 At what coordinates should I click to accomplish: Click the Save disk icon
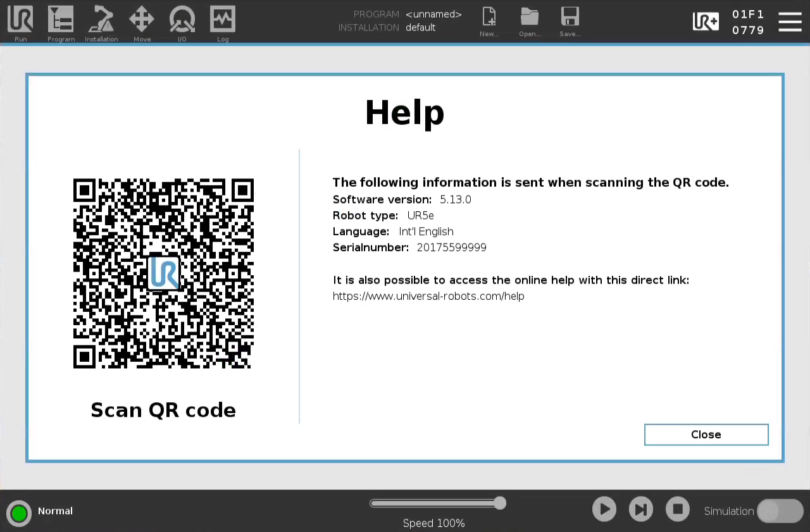(x=570, y=22)
